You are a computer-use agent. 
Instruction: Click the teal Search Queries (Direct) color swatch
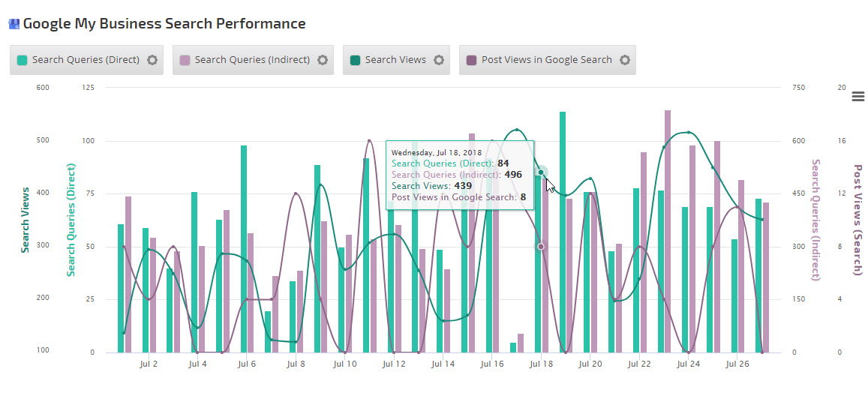coord(23,60)
